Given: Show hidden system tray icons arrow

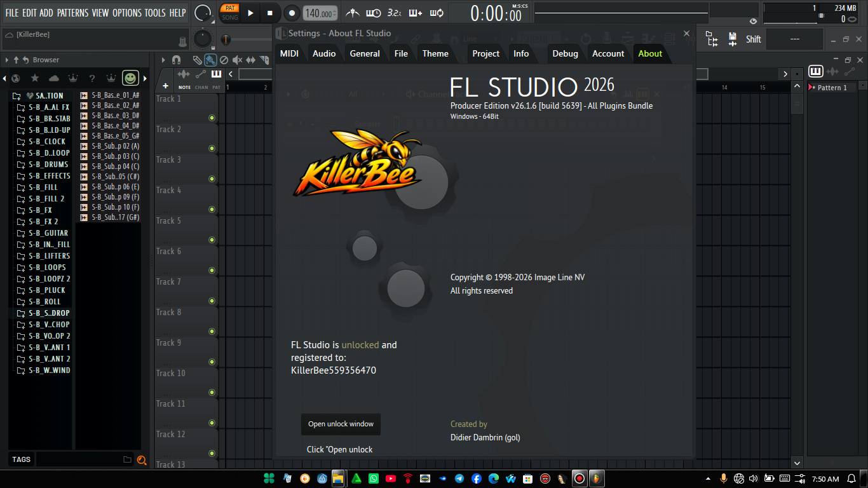Looking at the screenshot, I should pyautogui.click(x=709, y=478).
